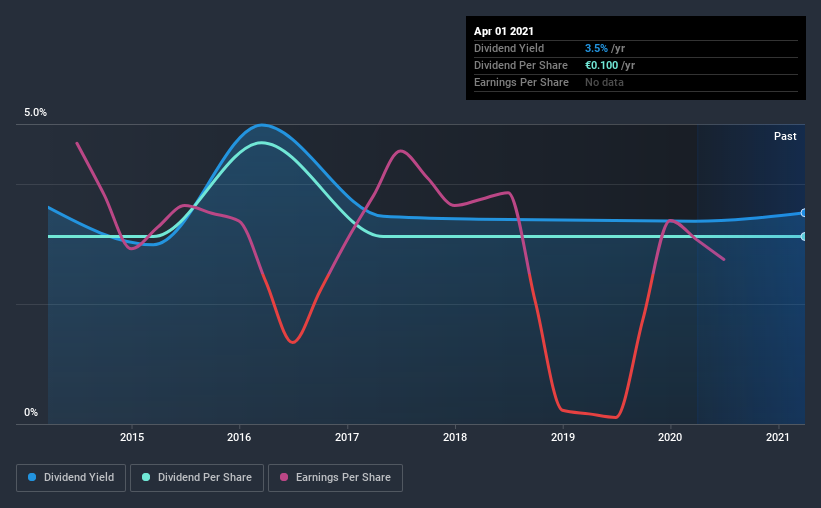Click the 3.5% dividend yield value
The image size is (821, 508).
tap(596, 48)
